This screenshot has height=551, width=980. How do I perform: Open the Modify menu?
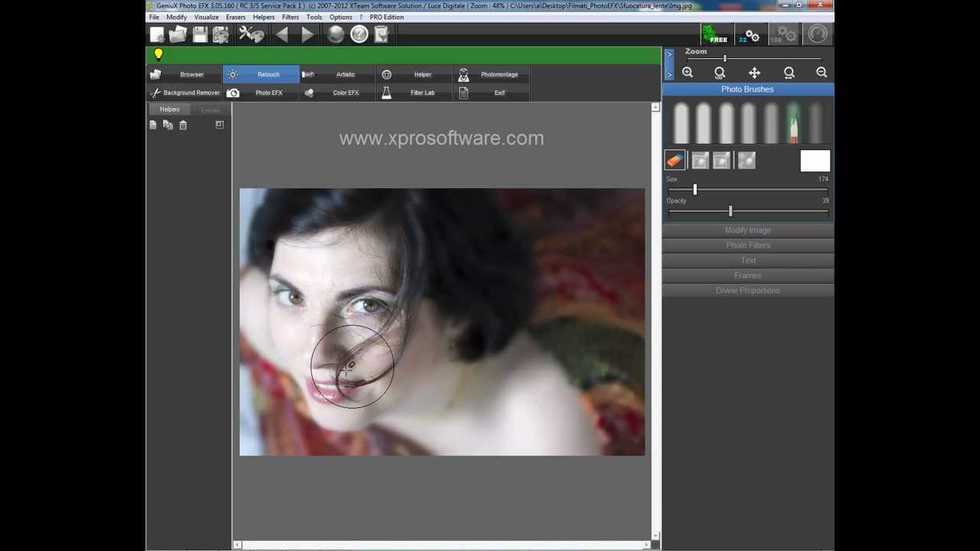click(176, 17)
